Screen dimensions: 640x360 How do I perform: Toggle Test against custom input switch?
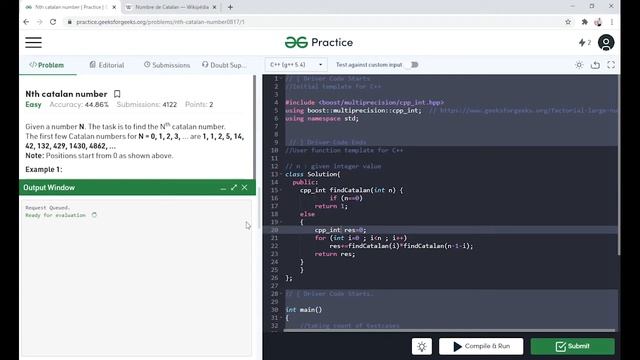(414, 65)
